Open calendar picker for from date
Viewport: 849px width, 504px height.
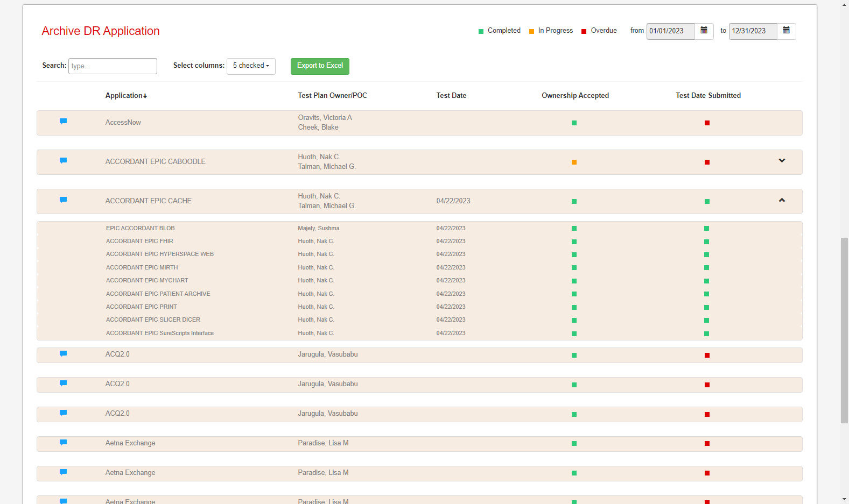704,31
